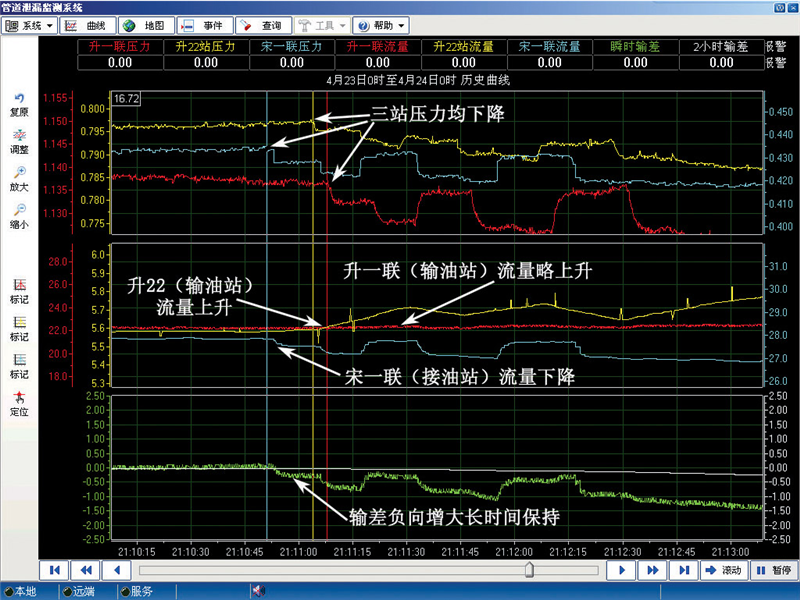Click the speaker icon in the status bar
The image size is (800, 600).
click(257, 591)
